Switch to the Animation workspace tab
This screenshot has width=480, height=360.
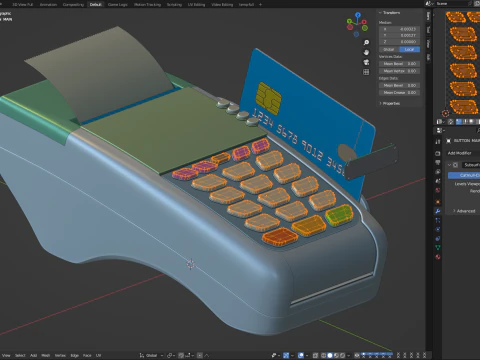48,4
